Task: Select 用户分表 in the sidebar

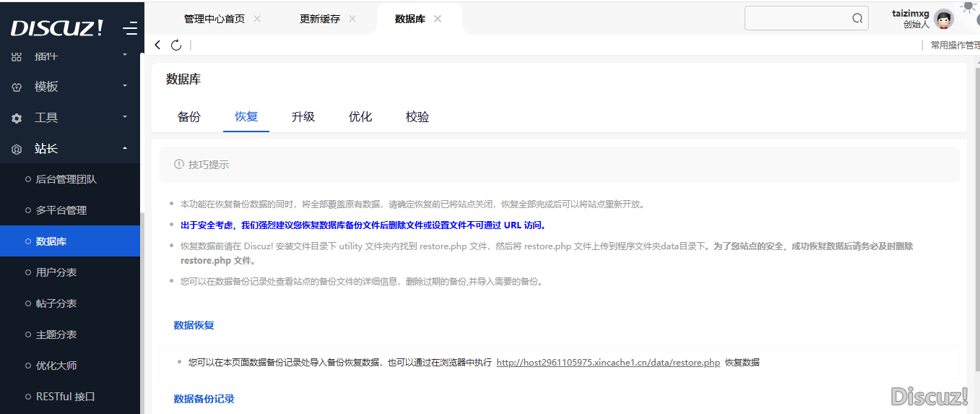Action: [x=56, y=272]
